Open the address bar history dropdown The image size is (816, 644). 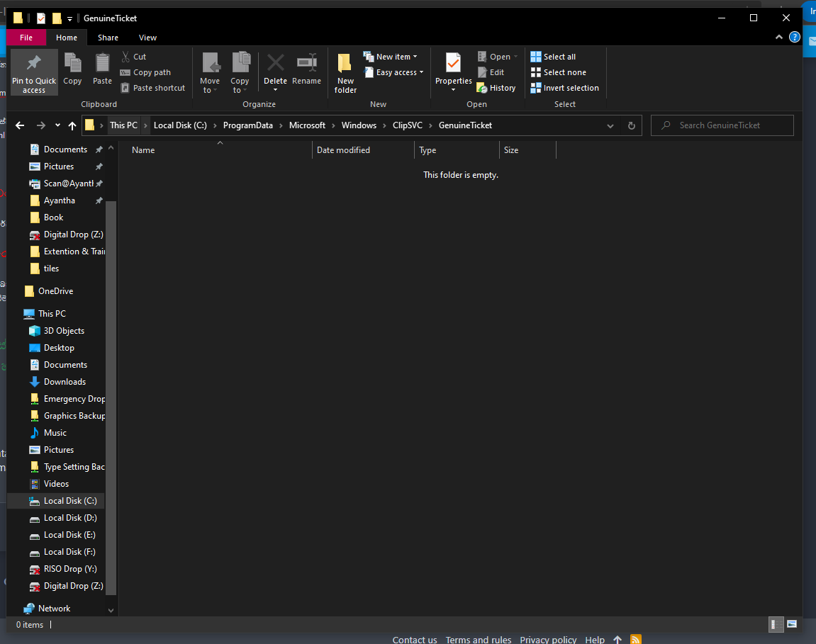click(x=610, y=125)
